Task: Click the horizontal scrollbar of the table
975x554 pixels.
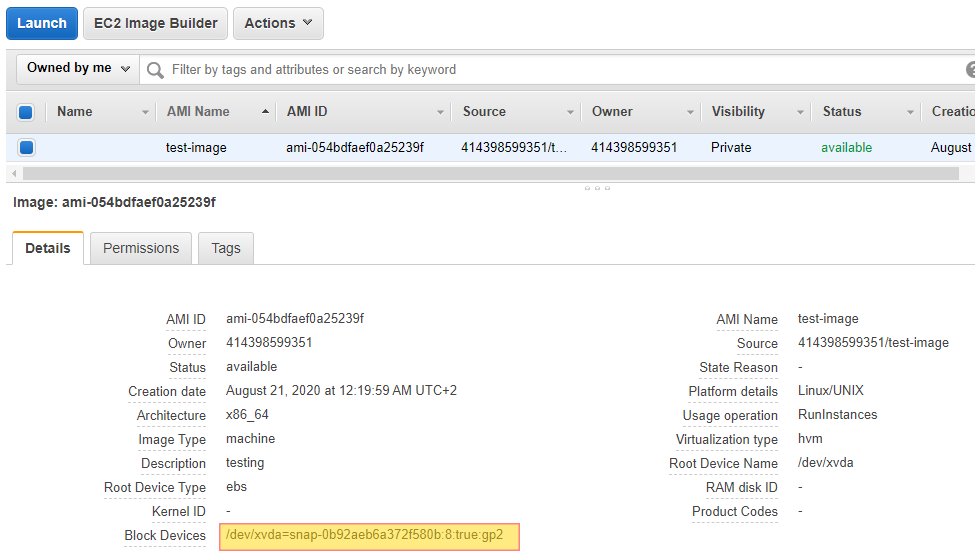Action: 491,173
